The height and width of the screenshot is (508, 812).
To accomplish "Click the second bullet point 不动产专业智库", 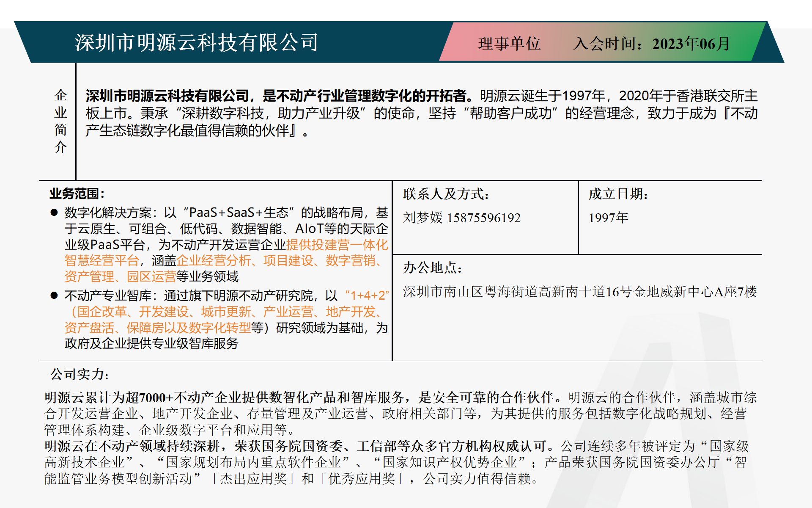I will tap(109, 295).
